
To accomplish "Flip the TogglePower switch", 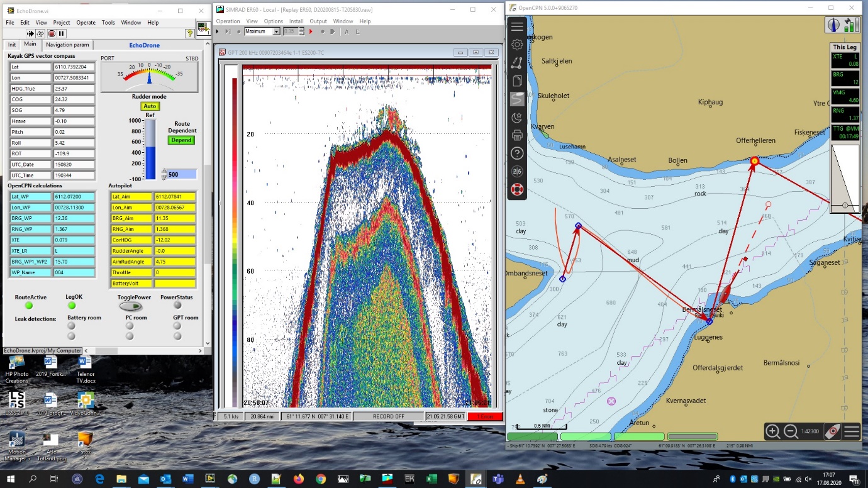I will tap(130, 306).
